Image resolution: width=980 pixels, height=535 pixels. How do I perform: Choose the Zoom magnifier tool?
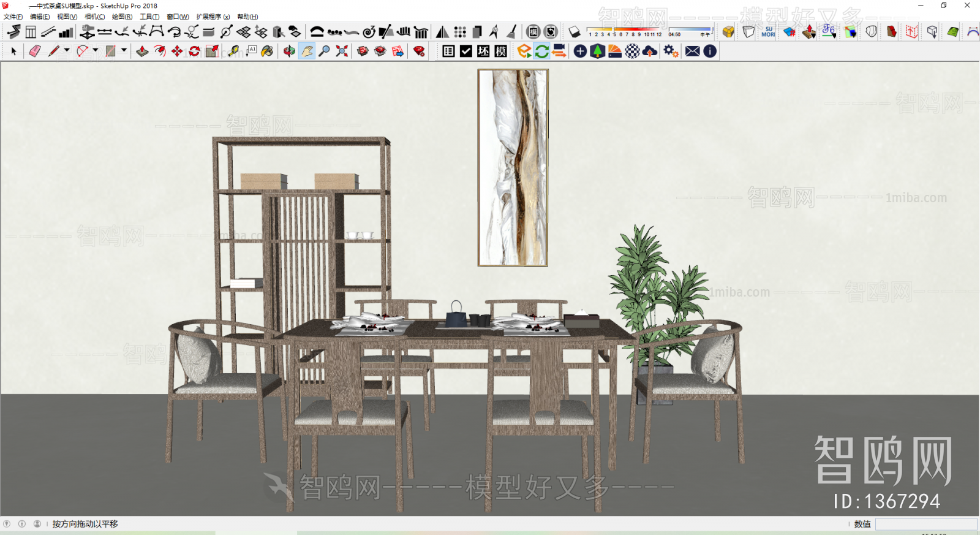point(325,51)
